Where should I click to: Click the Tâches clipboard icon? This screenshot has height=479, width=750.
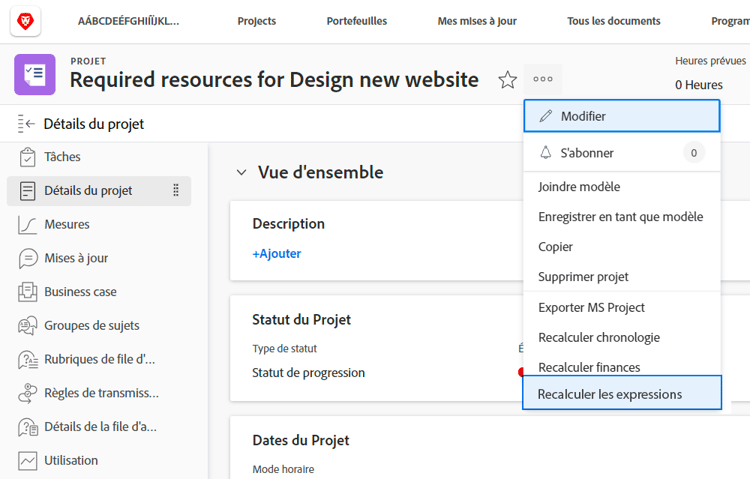click(x=27, y=157)
